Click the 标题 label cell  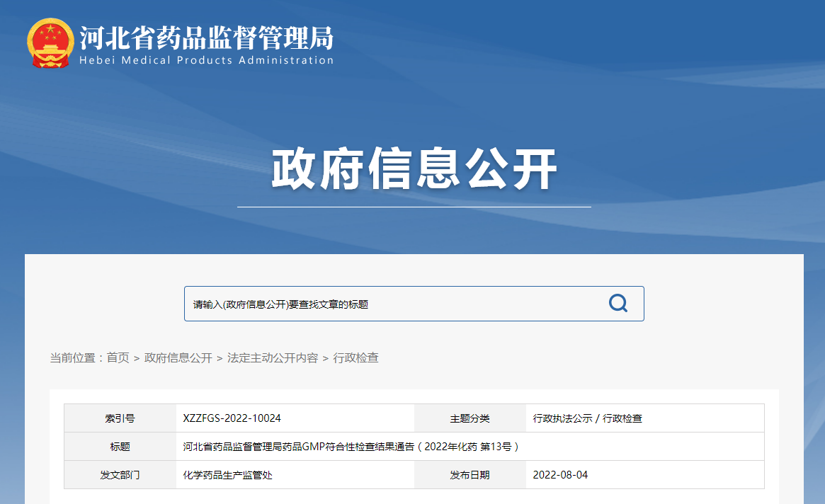pyautogui.click(x=120, y=447)
